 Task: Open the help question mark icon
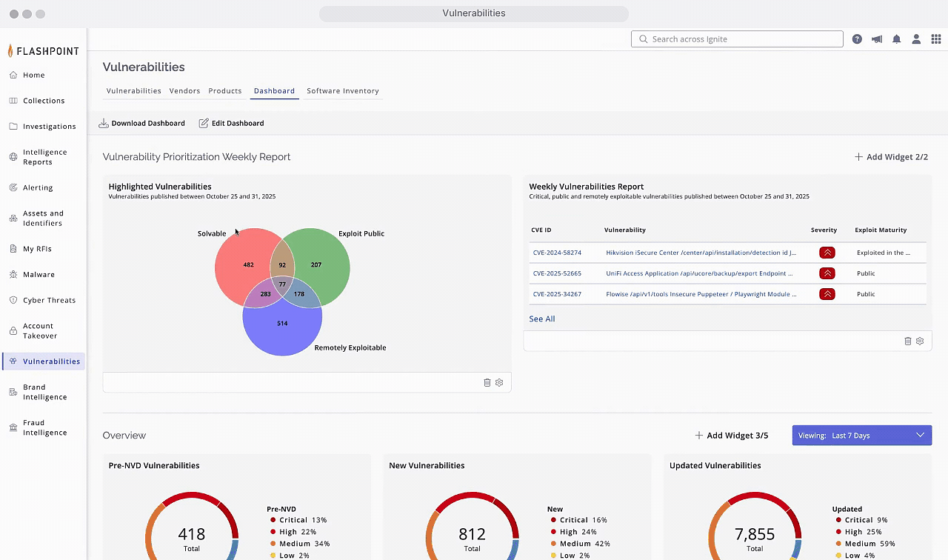point(857,39)
